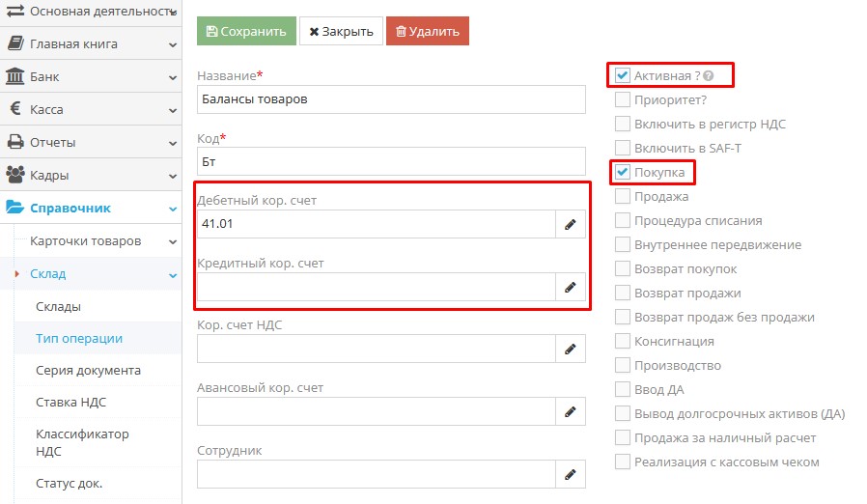The height and width of the screenshot is (504, 867).
Task: Open Ставка НДС in sidebar
Action: coord(70,403)
